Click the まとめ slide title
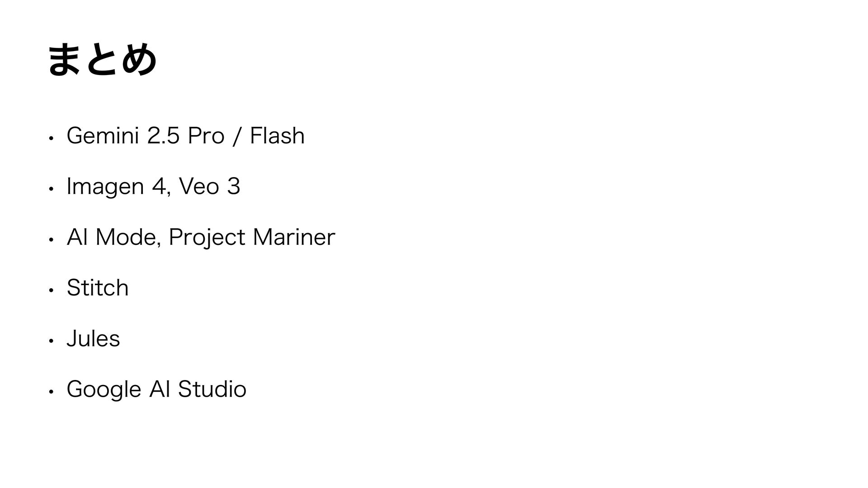This screenshot has width=868, height=488. click(102, 61)
